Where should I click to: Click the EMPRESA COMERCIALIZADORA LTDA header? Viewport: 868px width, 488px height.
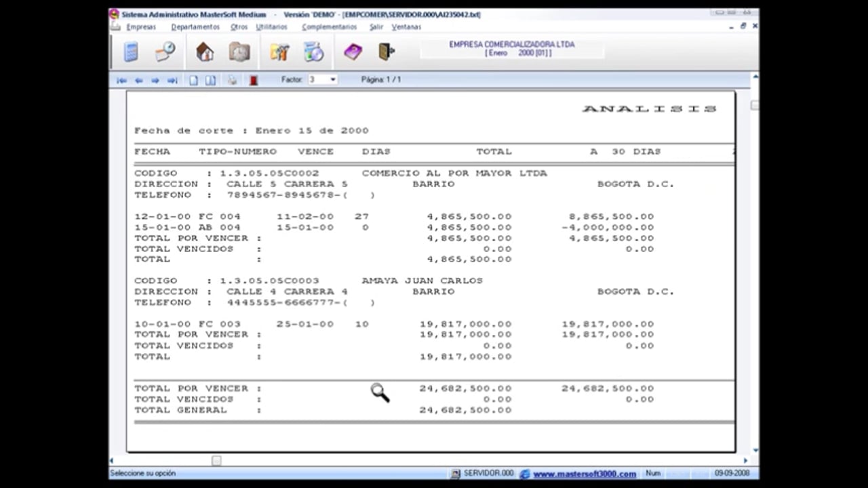(x=512, y=44)
